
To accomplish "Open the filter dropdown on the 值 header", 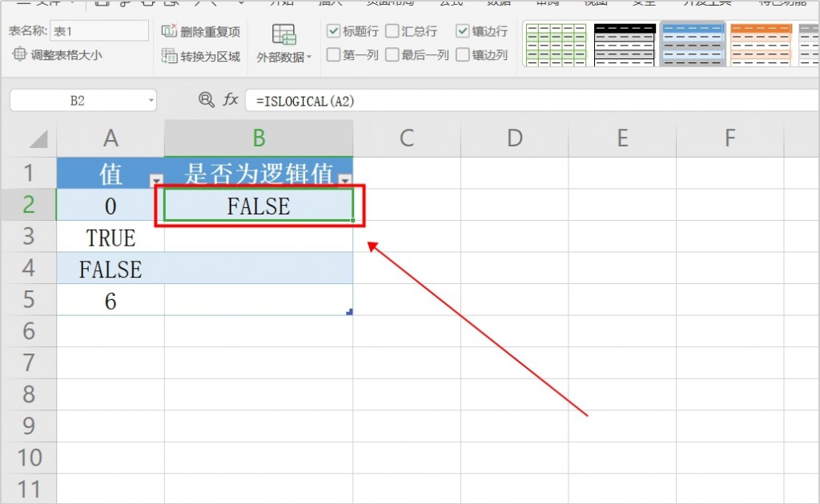I will tap(156, 181).
